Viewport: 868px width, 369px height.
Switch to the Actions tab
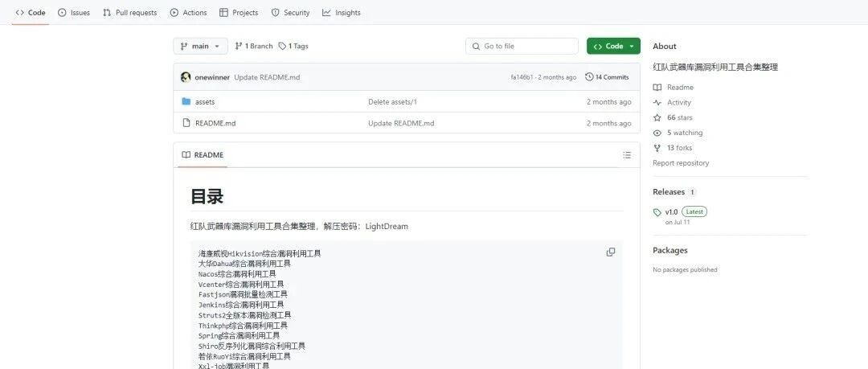point(188,13)
